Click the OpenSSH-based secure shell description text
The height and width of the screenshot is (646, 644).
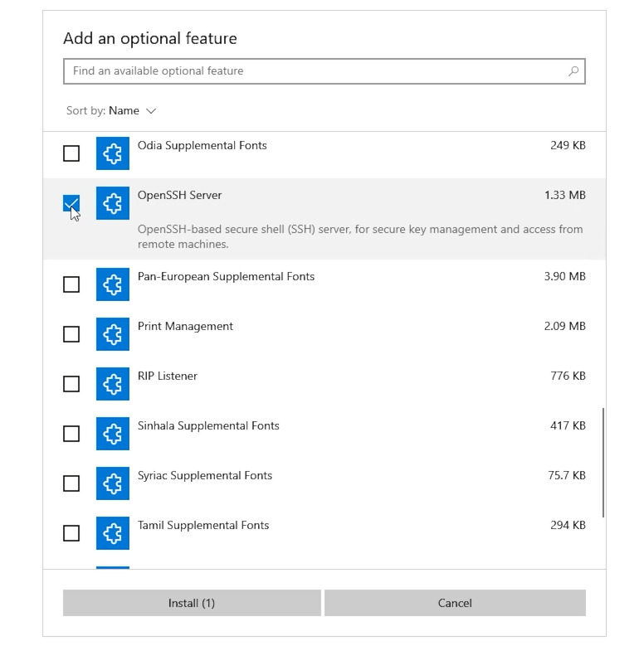[x=360, y=236]
